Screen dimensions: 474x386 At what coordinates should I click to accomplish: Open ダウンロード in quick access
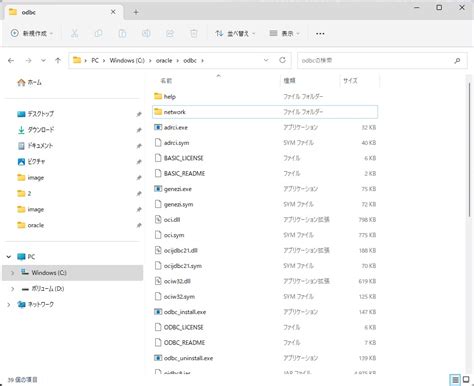click(x=35, y=130)
